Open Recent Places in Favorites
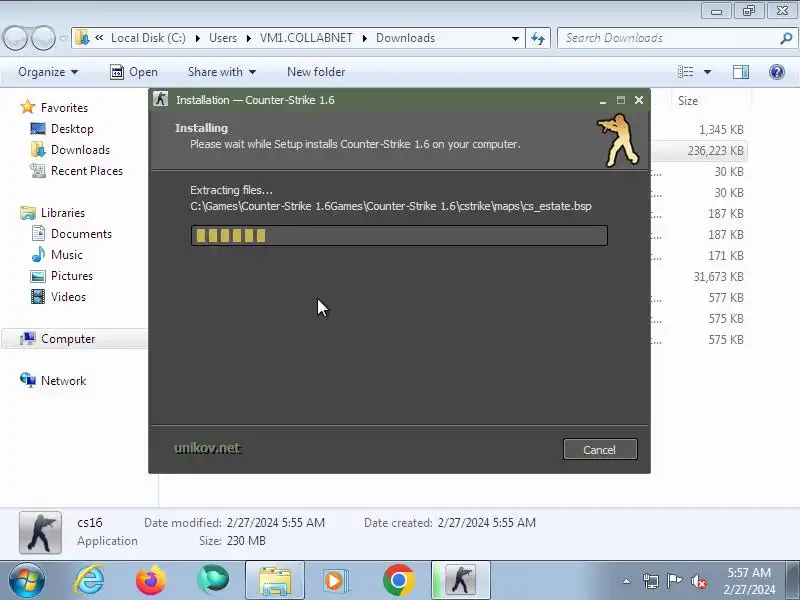800x600 pixels. coord(87,170)
